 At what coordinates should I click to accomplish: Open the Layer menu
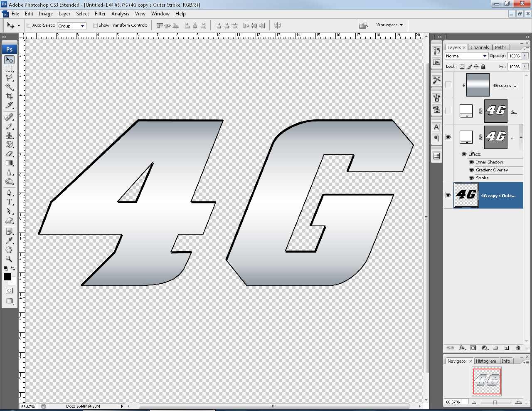click(x=64, y=14)
